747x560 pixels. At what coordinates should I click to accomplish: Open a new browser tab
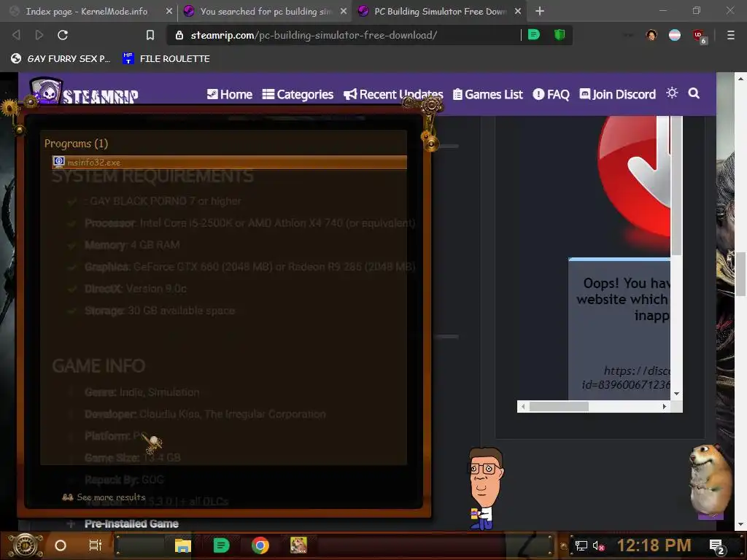pos(539,11)
